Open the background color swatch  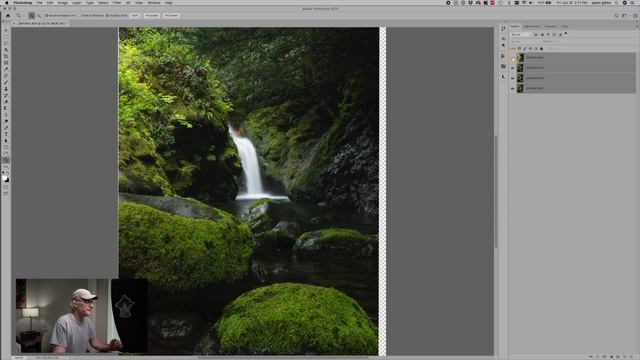[x=7, y=180]
